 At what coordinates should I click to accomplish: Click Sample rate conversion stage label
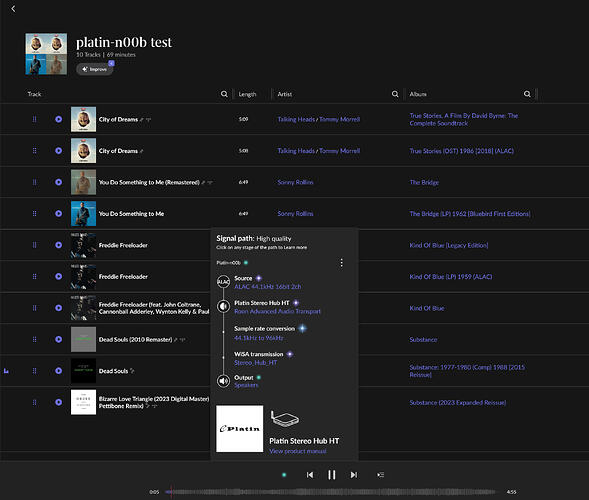(x=264, y=329)
